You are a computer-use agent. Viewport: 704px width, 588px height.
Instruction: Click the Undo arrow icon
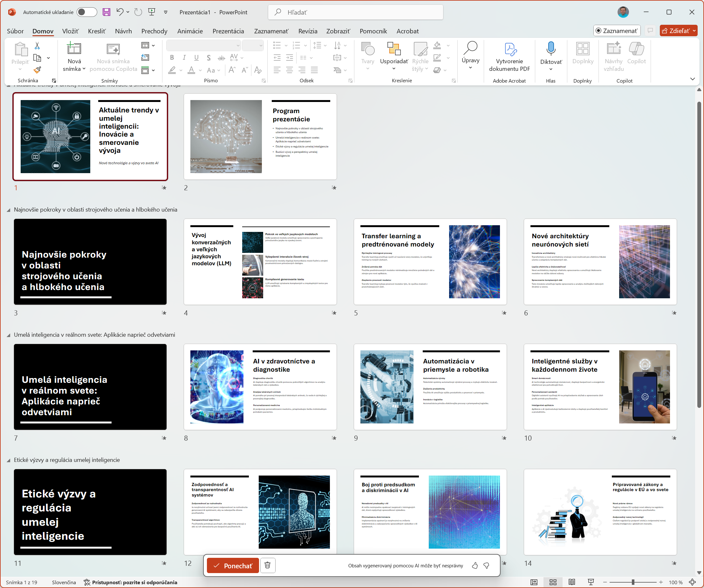point(120,12)
